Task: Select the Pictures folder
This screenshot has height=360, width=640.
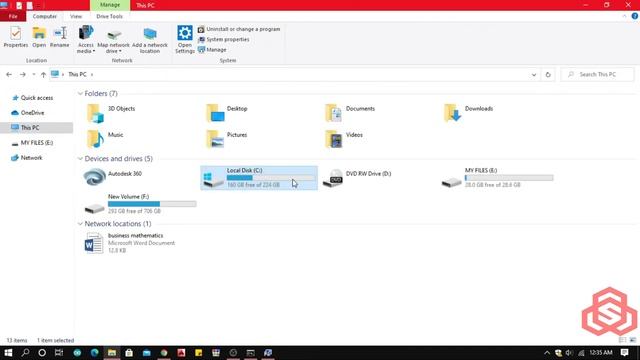Action: pyautogui.click(x=227, y=139)
